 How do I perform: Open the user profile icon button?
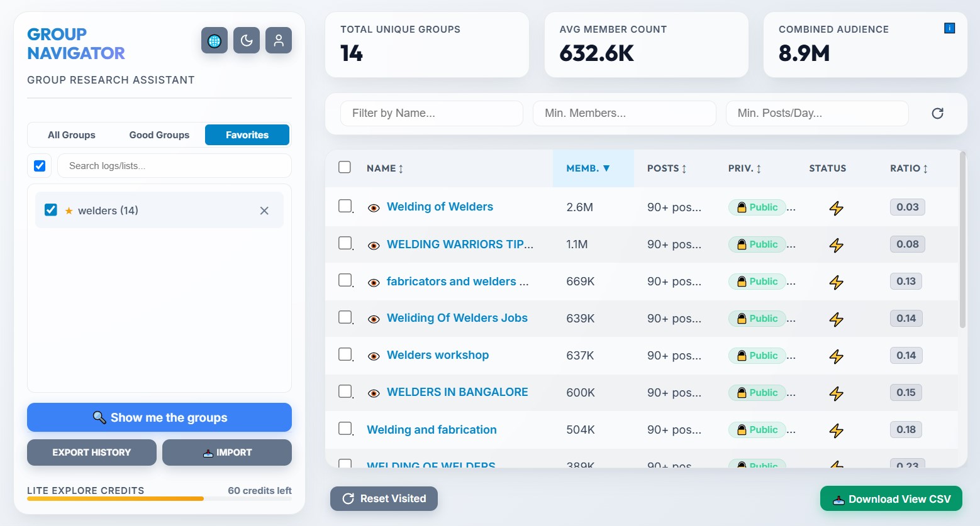[279, 40]
